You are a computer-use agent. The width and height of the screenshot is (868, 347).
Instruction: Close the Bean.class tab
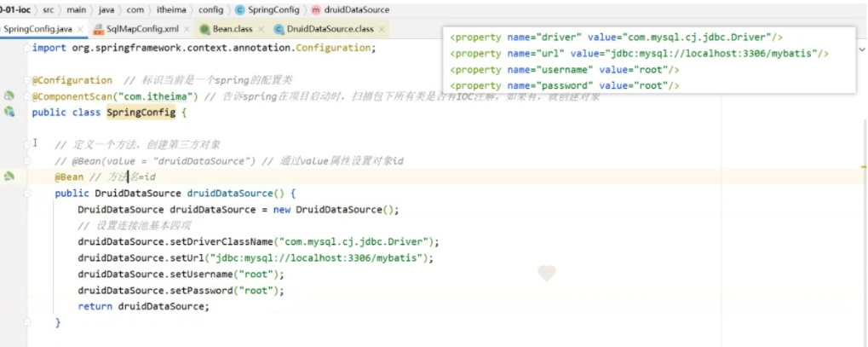(x=260, y=29)
